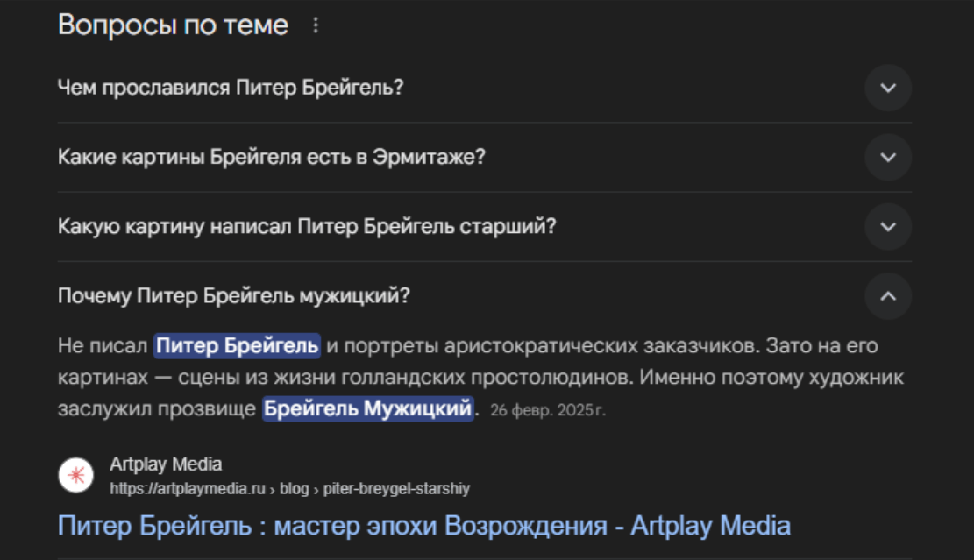This screenshot has height=560, width=974.
Task: Click the blog segment in the breadcrumb
Action: (x=295, y=489)
